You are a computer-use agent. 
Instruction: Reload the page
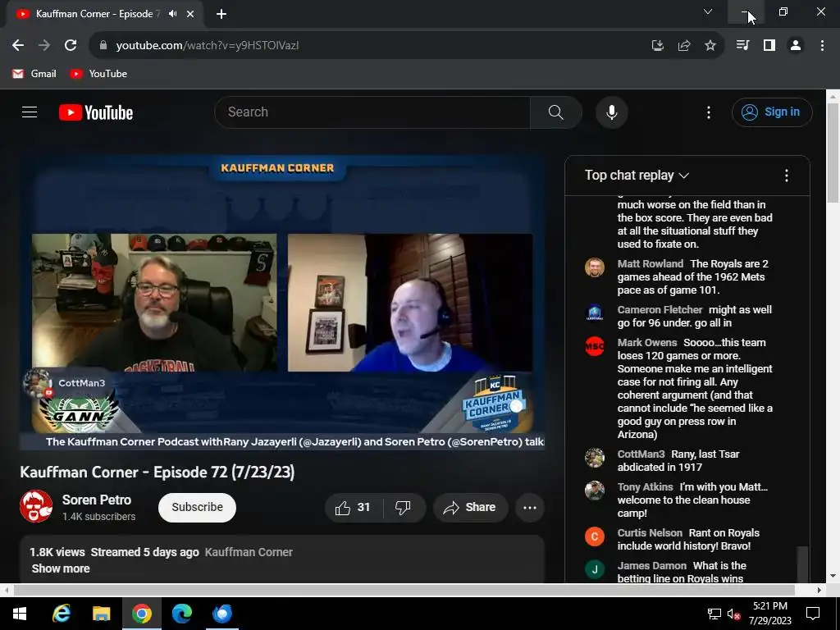tap(71, 46)
